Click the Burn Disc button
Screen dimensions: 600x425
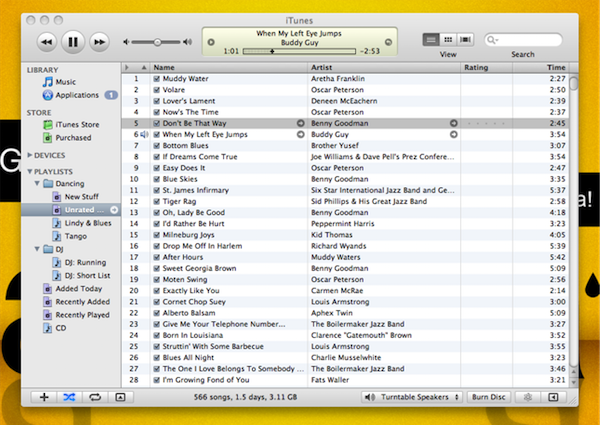pyautogui.click(x=489, y=397)
